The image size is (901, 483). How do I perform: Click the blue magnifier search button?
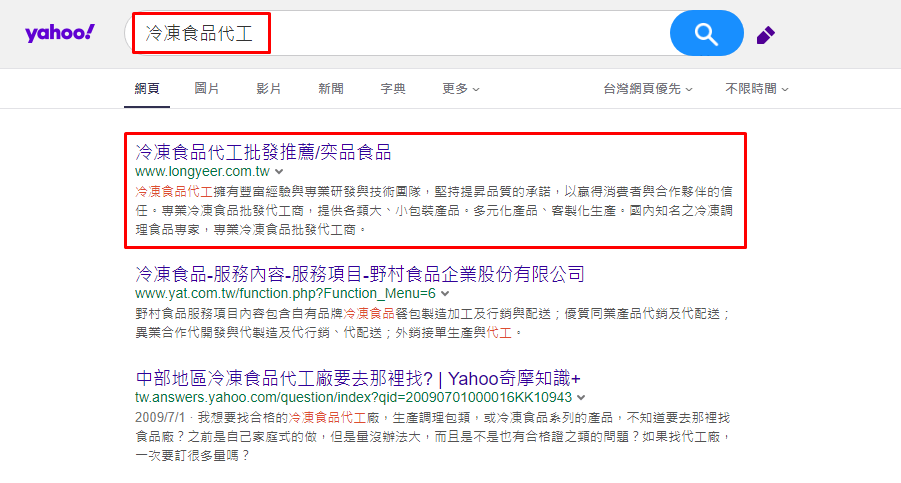pos(706,33)
